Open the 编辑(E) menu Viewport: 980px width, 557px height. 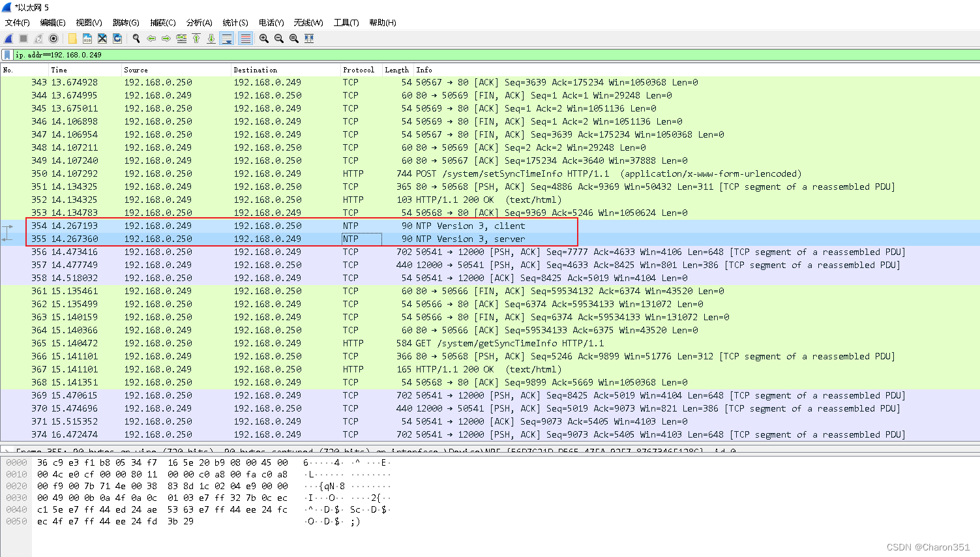(x=53, y=22)
